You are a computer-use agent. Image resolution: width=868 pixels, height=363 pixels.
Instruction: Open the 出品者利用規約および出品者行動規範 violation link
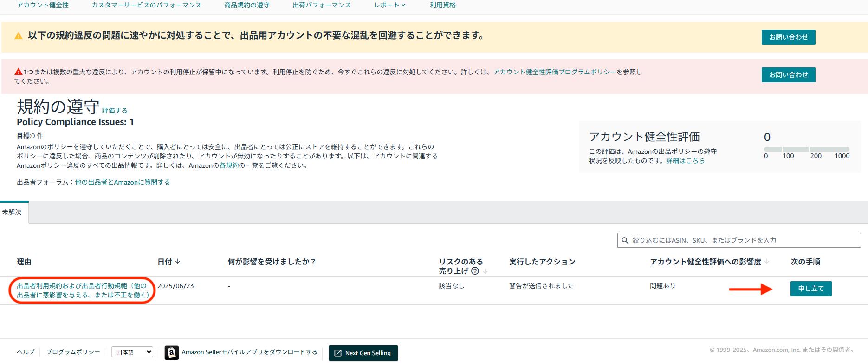click(83, 290)
